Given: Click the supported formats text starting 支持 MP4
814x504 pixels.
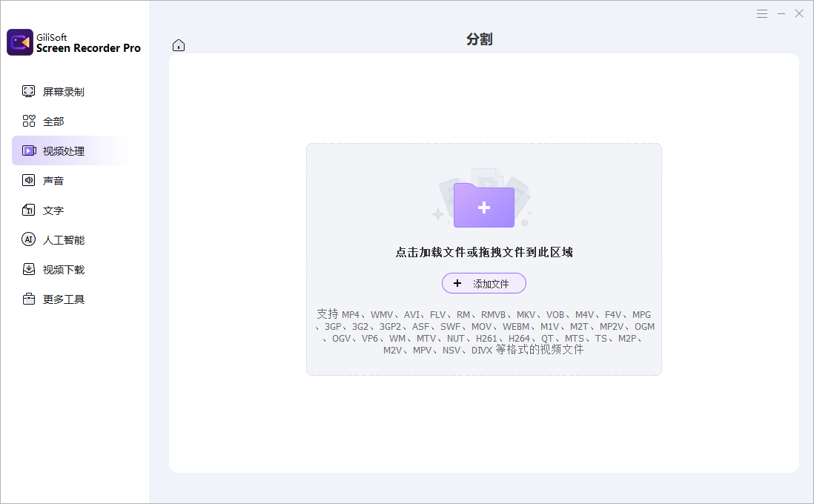Looking at the screenshot, I should point(484,331).
